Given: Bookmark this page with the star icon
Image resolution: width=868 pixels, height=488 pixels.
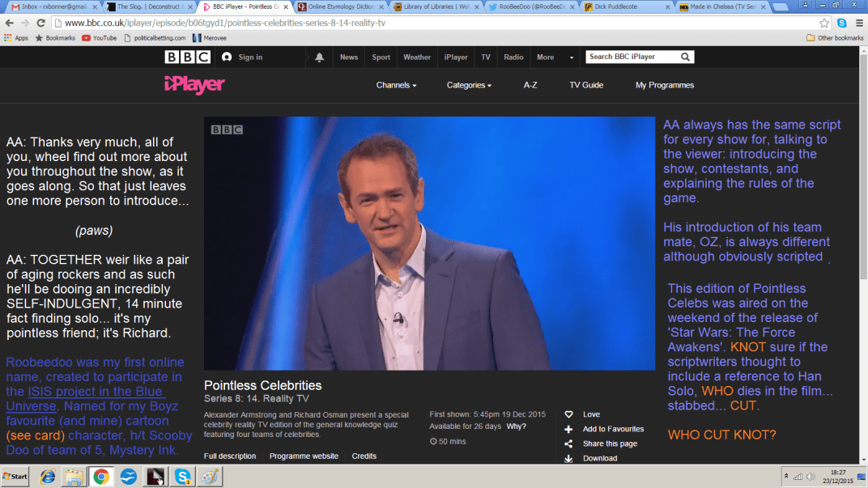Looking at the screenshot, I should click(824, 23).
